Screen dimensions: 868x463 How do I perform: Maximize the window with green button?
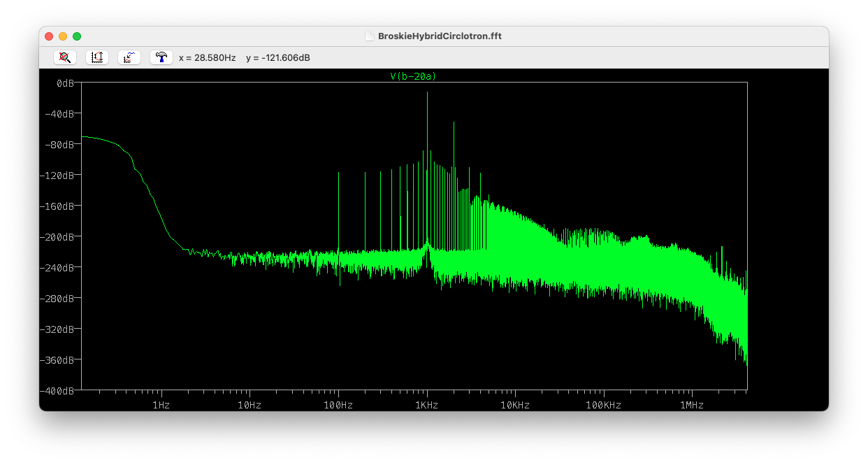pyautogui.click(x=77, y=36)
